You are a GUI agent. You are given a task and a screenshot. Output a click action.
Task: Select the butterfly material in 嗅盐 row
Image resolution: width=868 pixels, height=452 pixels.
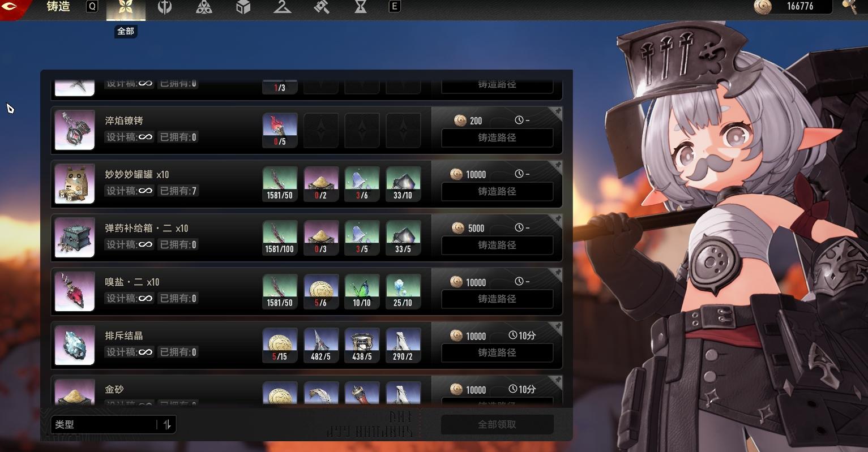coord(362,291)
